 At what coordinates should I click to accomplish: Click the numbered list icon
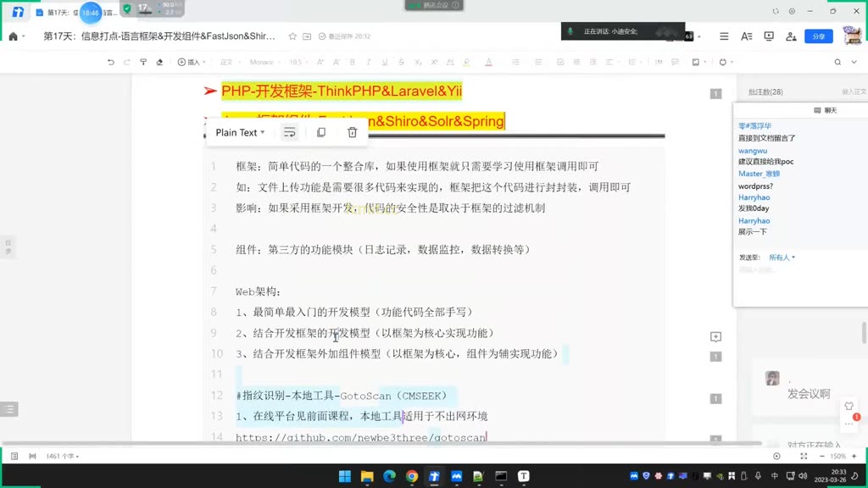[538, 62]
